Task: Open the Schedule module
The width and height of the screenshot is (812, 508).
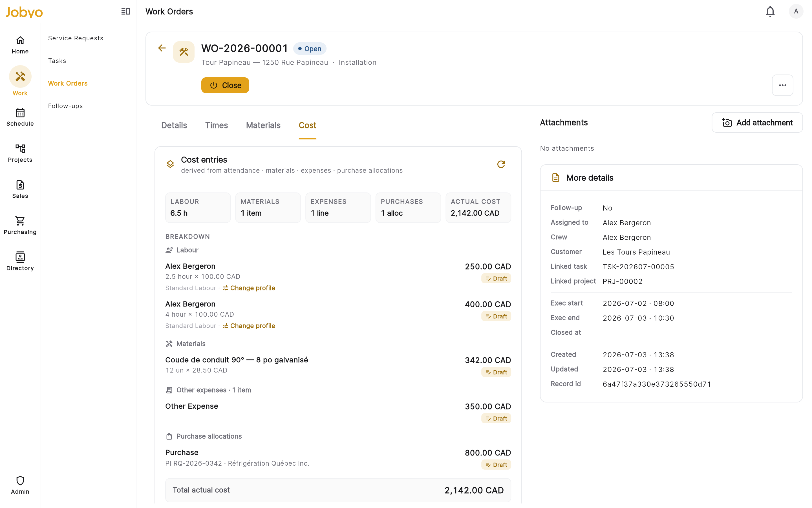Action: click(20, 117)
